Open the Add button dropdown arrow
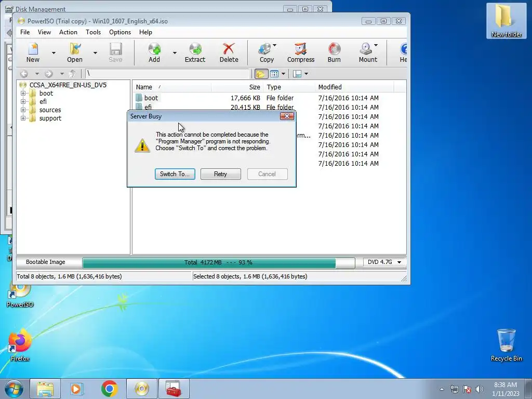The width and height of the screenshot is (532, 399). (x=175, y=52)
